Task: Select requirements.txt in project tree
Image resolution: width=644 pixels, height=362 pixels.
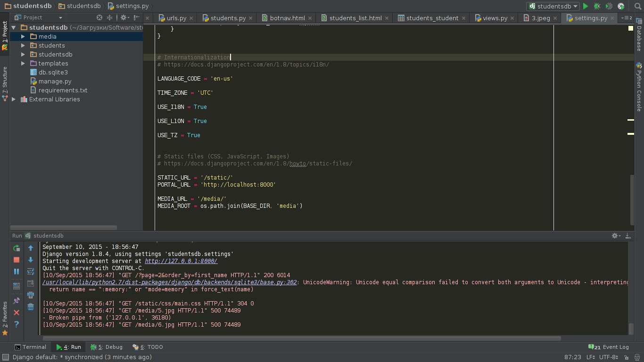Action: [63, 90]
